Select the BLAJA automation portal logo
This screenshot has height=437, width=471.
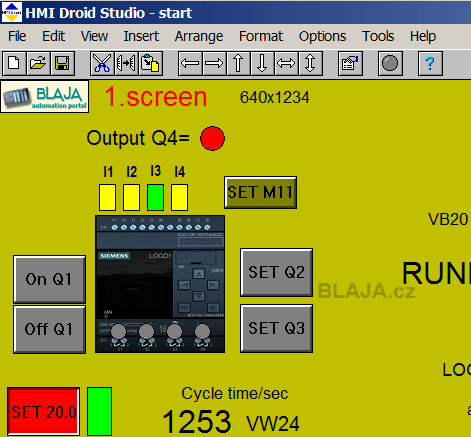45,97
